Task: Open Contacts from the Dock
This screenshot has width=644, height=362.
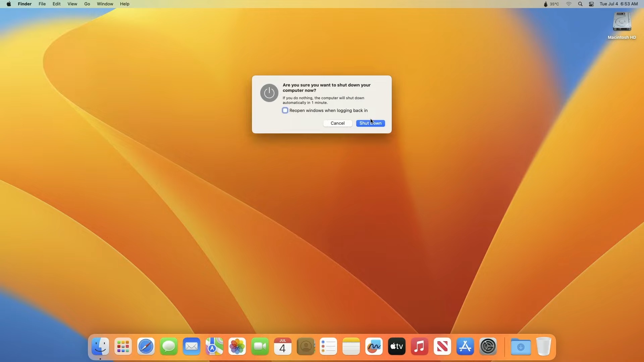Action: pyautogui.click(x=306, y=346)
